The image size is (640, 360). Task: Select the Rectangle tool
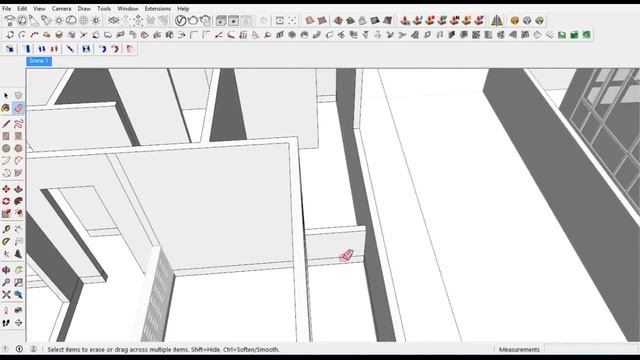point(6,136)
